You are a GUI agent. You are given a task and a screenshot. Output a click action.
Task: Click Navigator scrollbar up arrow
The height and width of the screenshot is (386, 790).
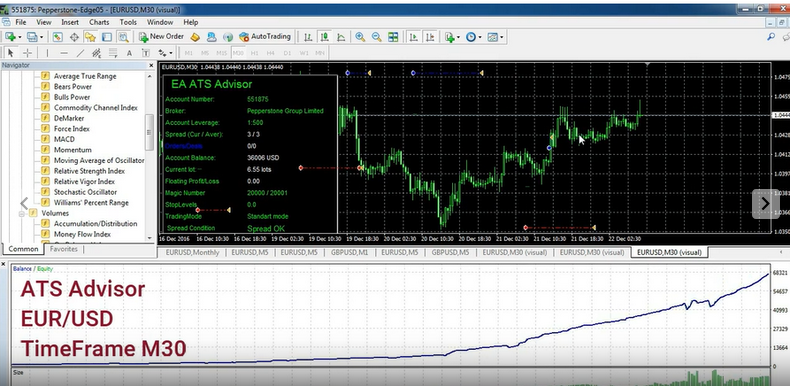(149, 76)
